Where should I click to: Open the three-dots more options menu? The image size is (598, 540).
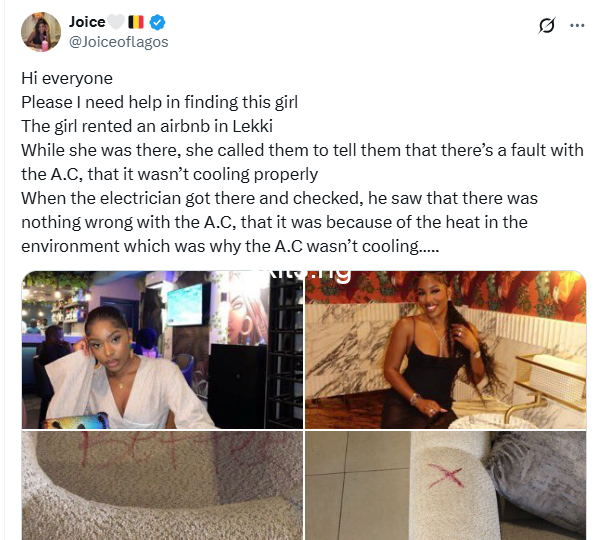click(577, 26)
